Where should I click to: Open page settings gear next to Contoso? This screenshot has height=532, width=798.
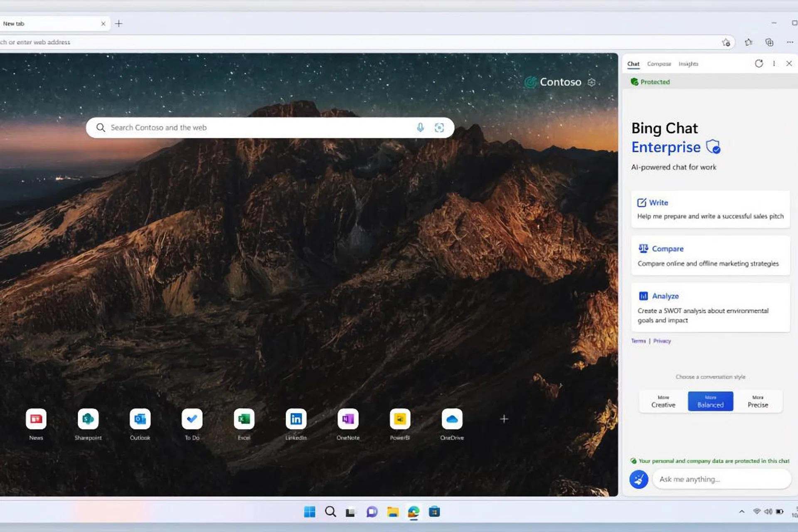click(592, 82)
